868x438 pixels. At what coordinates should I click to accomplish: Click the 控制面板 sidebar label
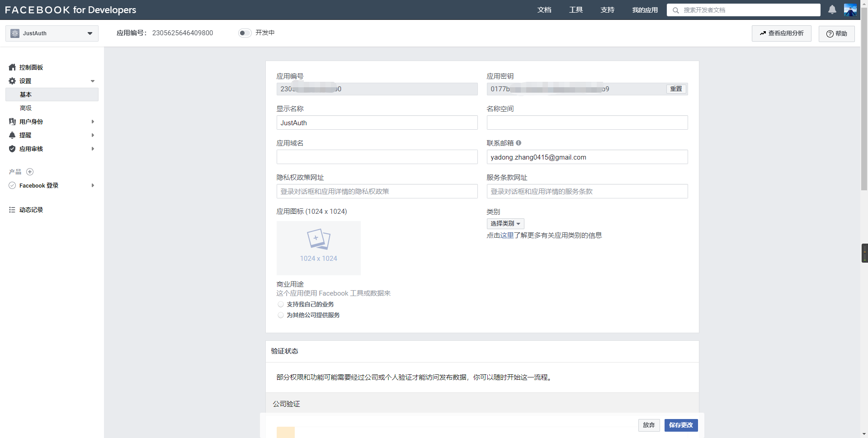tap(31, 67)
